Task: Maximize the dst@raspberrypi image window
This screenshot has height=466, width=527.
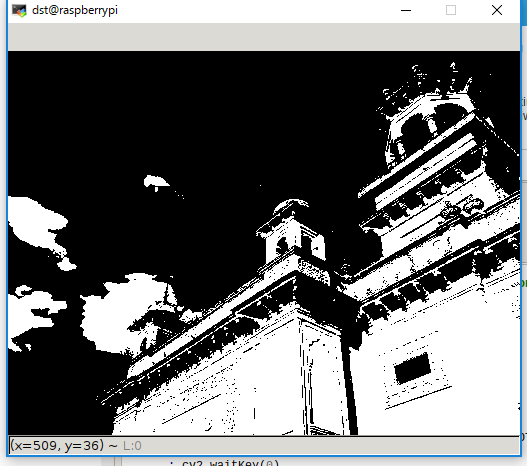Action: [x=451, y=10]
